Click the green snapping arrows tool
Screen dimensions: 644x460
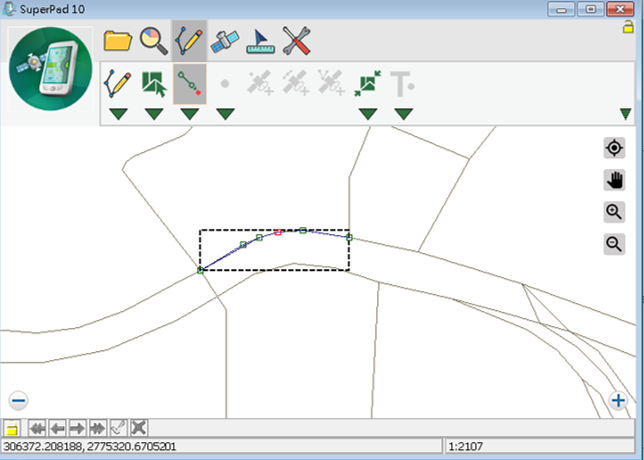(368, 83)
